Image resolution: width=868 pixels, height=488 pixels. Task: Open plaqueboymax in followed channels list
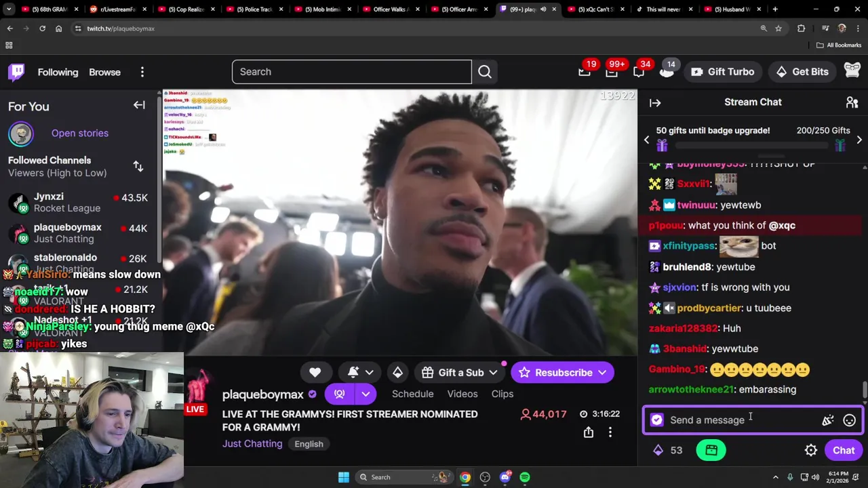coord(80,233)
